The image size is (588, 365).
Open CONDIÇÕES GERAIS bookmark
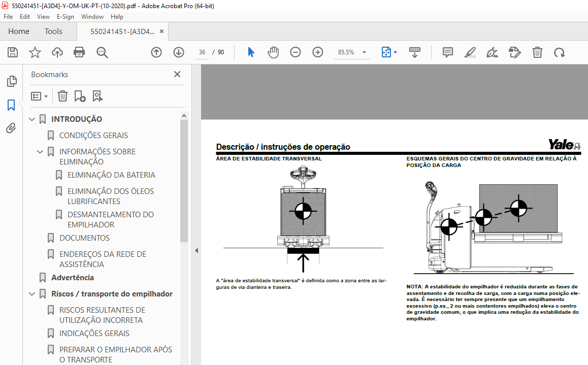[x=93, y=135]
